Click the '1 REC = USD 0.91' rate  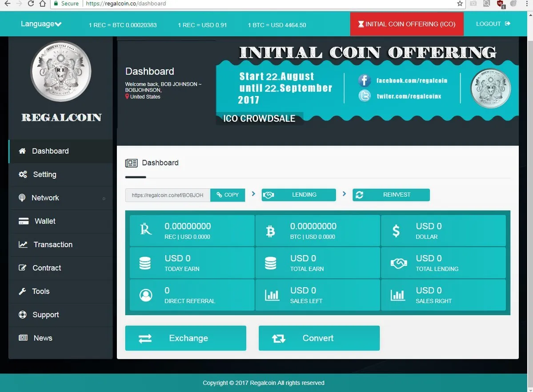tap(202, 25)
